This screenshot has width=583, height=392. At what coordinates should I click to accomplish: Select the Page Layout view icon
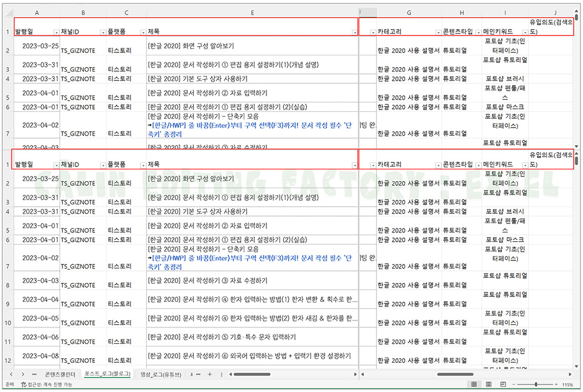click(x=489, y=385)
